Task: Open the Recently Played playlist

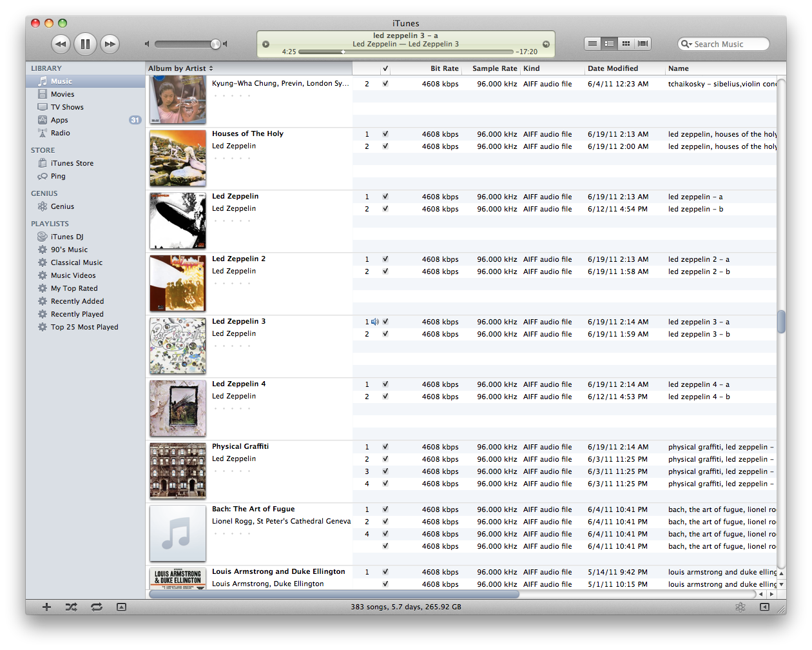Action: click(85, 314)
